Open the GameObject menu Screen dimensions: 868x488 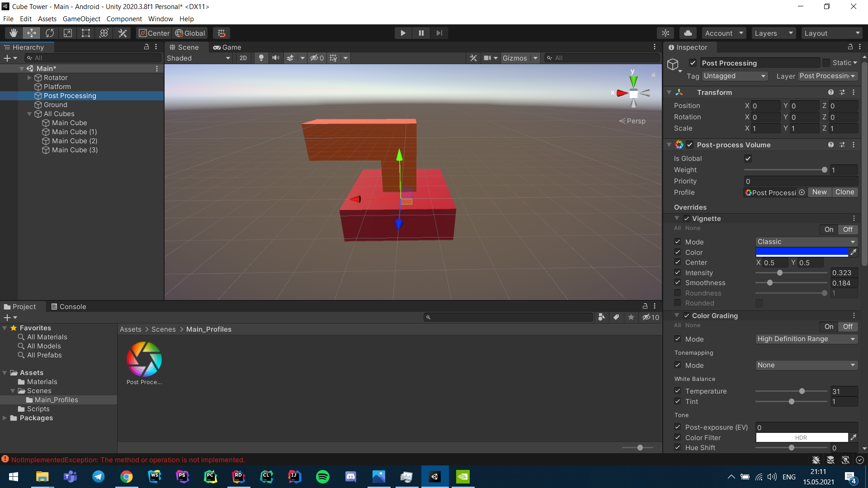click(81, 19)
